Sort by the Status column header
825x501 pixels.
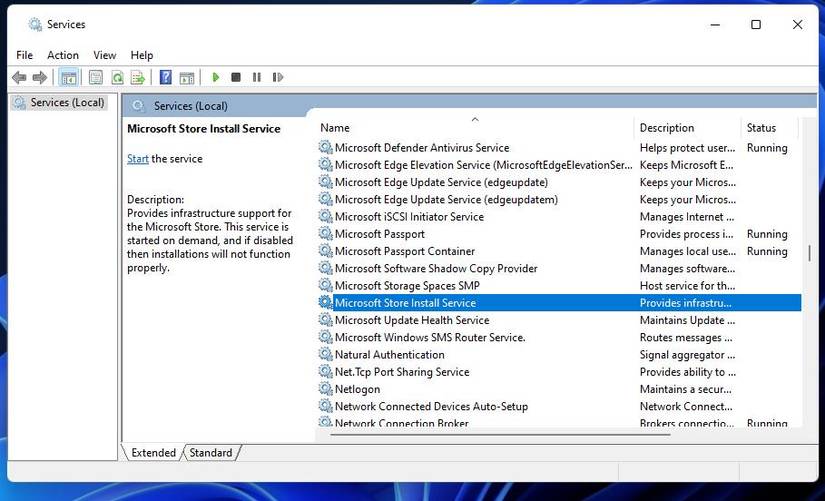tap(770, 127)
